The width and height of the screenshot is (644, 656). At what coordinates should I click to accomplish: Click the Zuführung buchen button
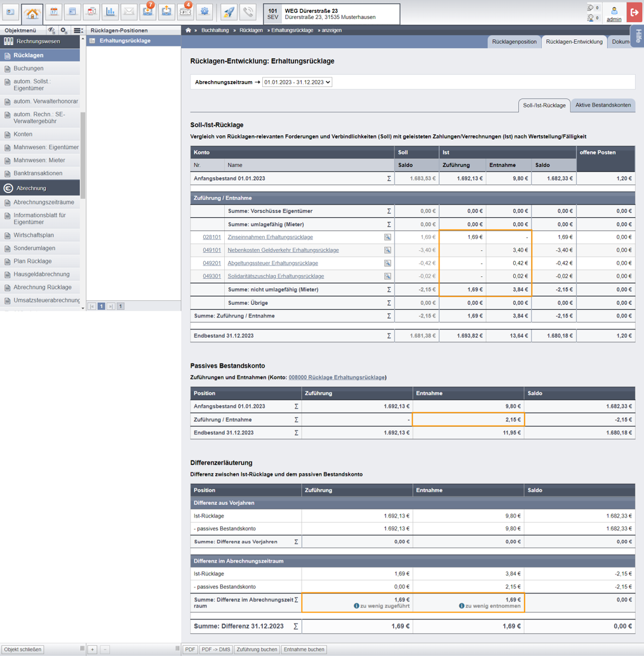click(257, 649)
